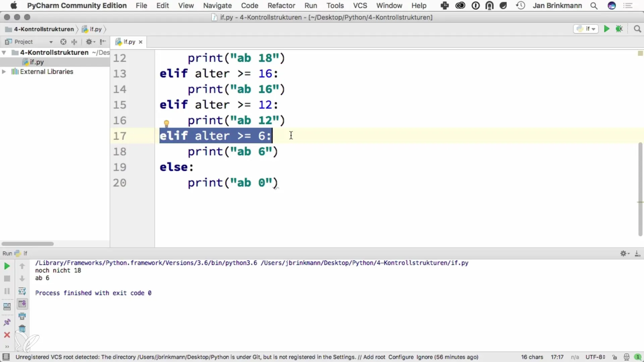This screenshot has height=362, width=644.
Task: Open Project panel gear settings dropdown
Action: [x=91, y=42]
